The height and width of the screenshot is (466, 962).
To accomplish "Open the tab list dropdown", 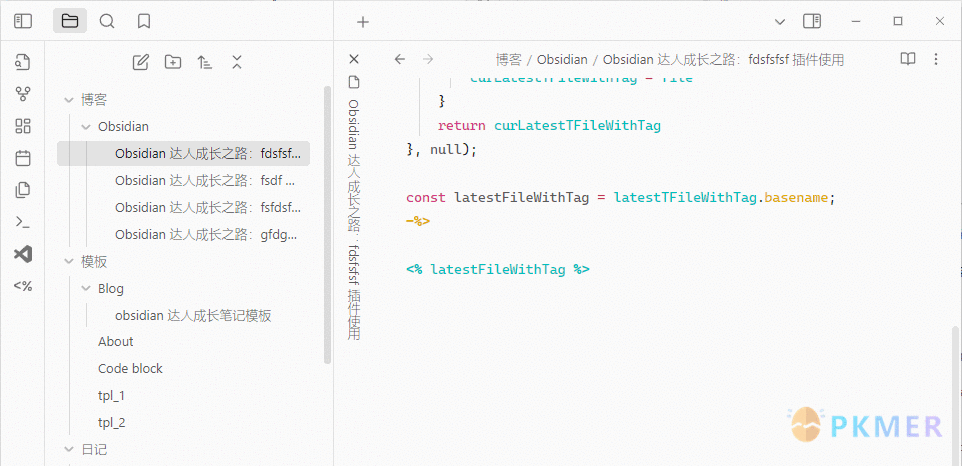I will point(780,21).
